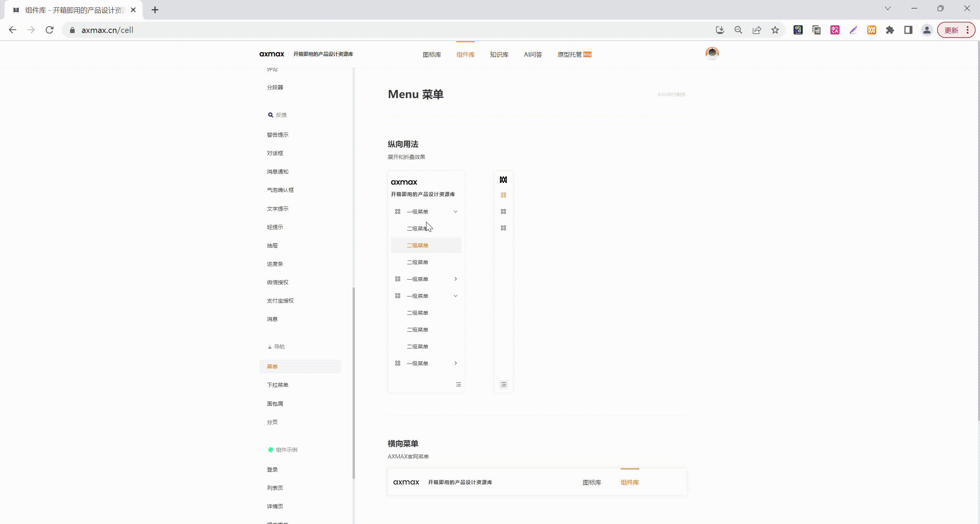Click the share page icon in address bar
Viewport: 980px width, 524px height.
[757, 30]
